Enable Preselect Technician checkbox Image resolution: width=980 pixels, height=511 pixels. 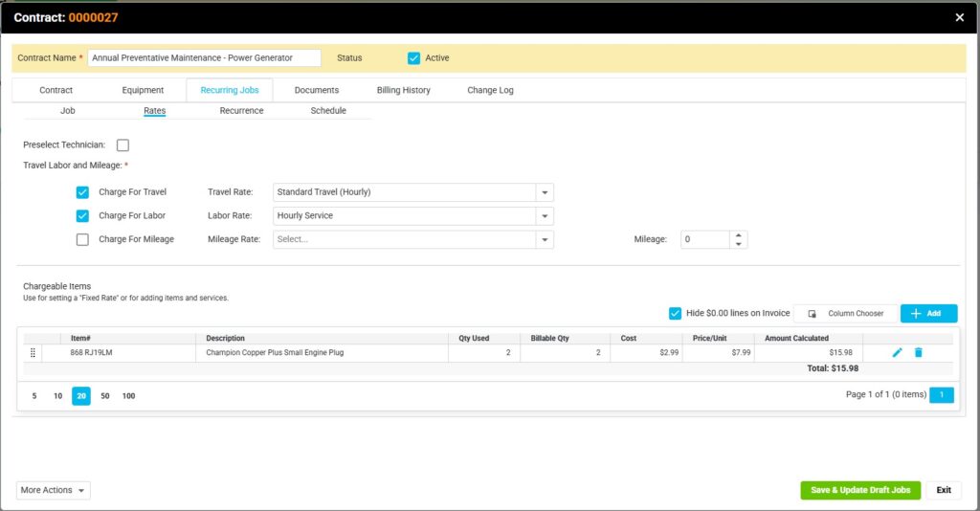point(123,144)
